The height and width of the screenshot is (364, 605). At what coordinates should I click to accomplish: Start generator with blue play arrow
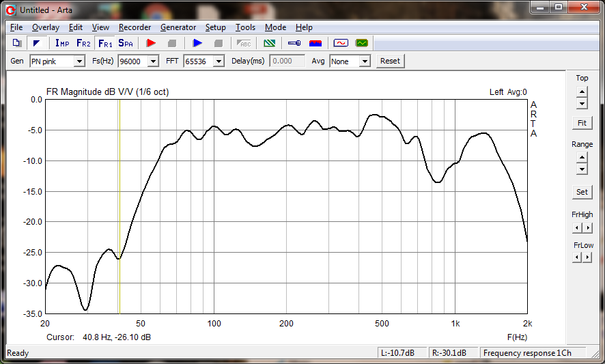point(197,43)
